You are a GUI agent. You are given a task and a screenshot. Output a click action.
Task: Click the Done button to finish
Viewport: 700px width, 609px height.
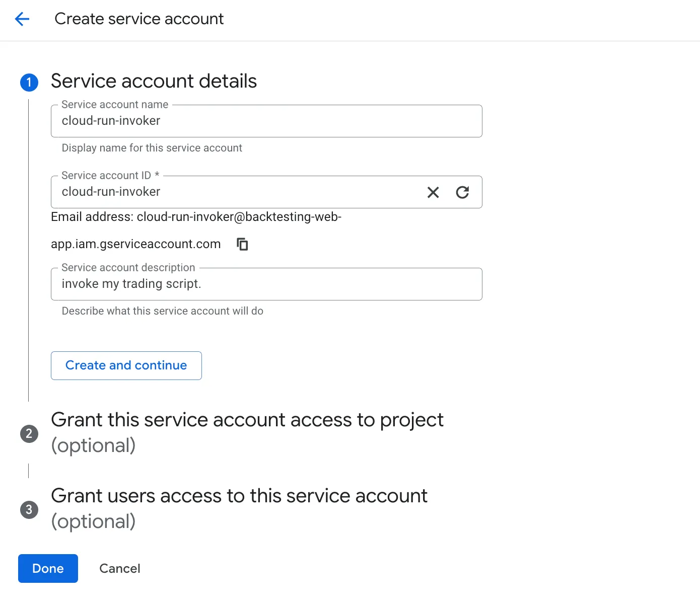click(47, 568)
